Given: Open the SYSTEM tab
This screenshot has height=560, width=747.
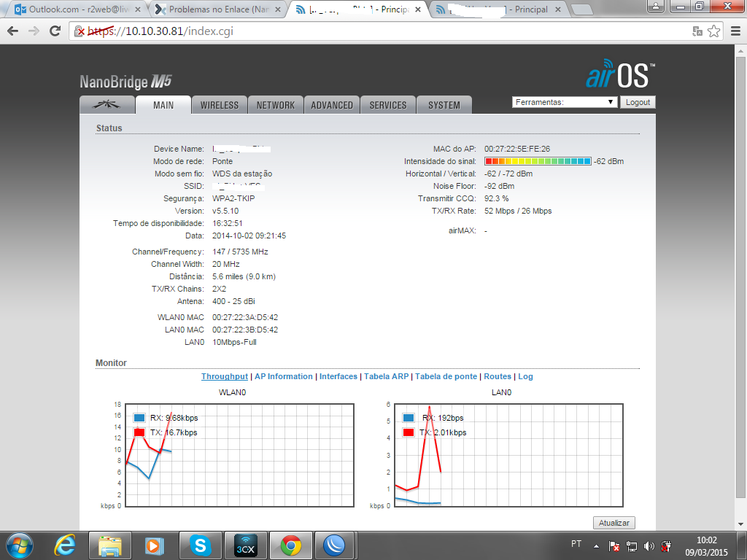Looking at the screenshot, I should click(444, 105).
